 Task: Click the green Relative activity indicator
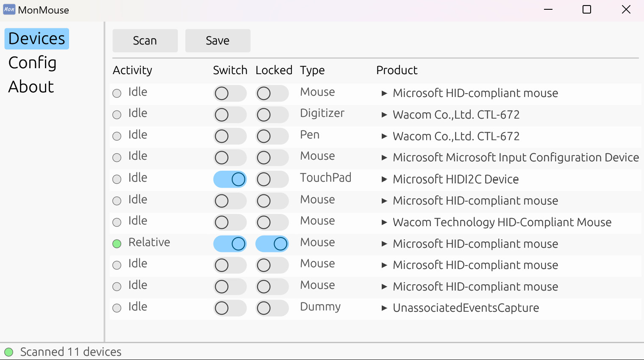[117, 244]
